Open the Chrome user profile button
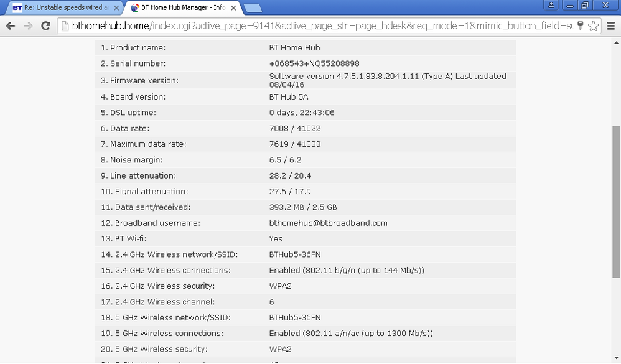The image size is (621, 364). [551, 5]
